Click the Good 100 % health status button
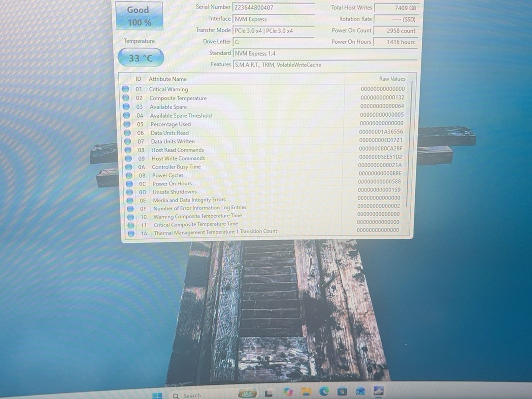The image size is (532, 399). [x=139, y=16]
